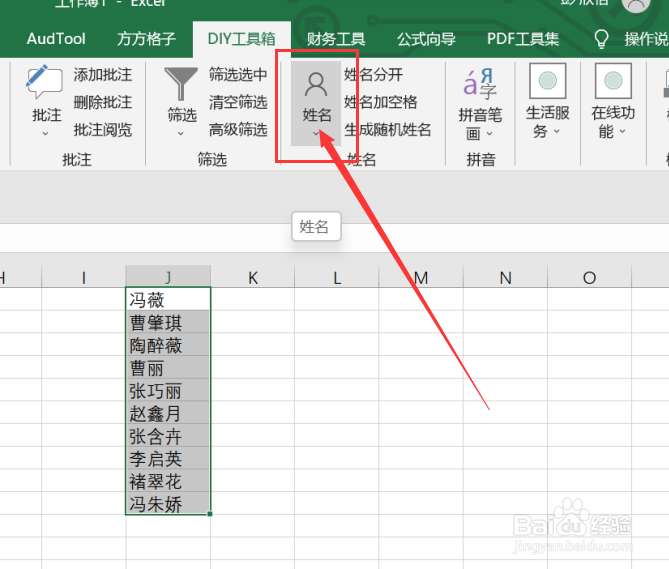Select the cell containing 曹丽

coord(168,368)
